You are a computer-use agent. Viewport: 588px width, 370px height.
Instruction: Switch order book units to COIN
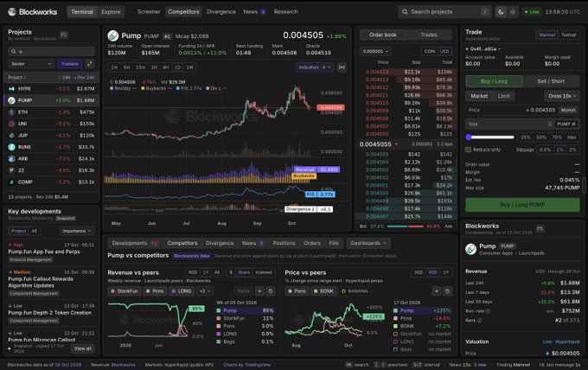pos(430,51)
